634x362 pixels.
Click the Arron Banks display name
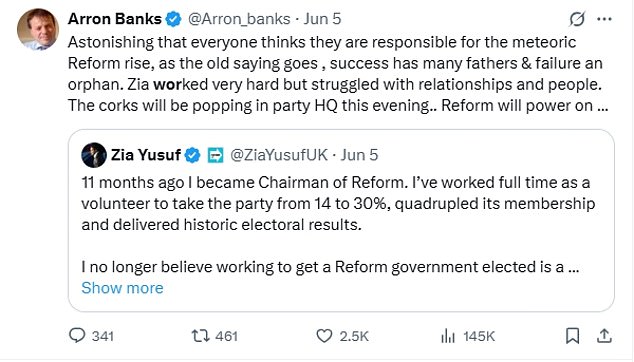pos(115,19)
